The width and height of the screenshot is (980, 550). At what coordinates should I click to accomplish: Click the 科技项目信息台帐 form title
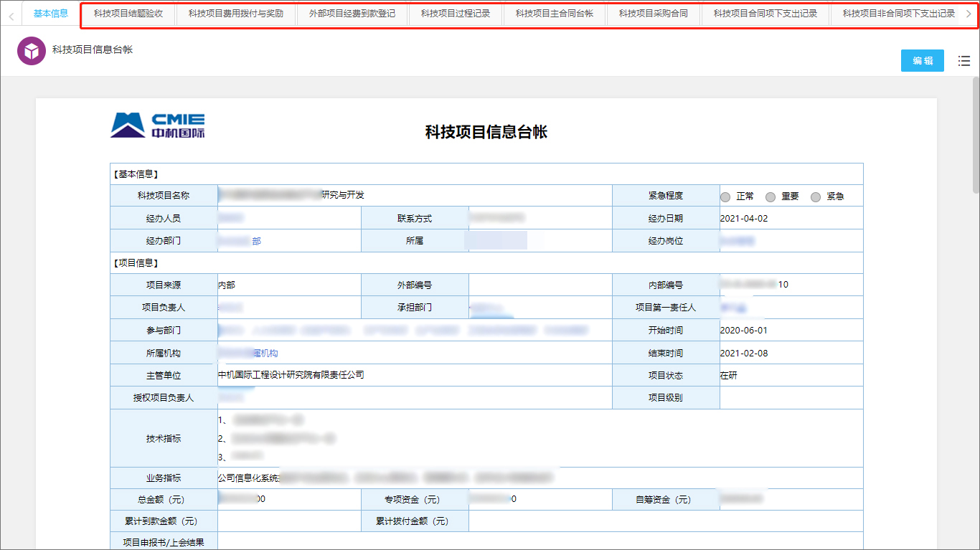(x=486, y=132)
